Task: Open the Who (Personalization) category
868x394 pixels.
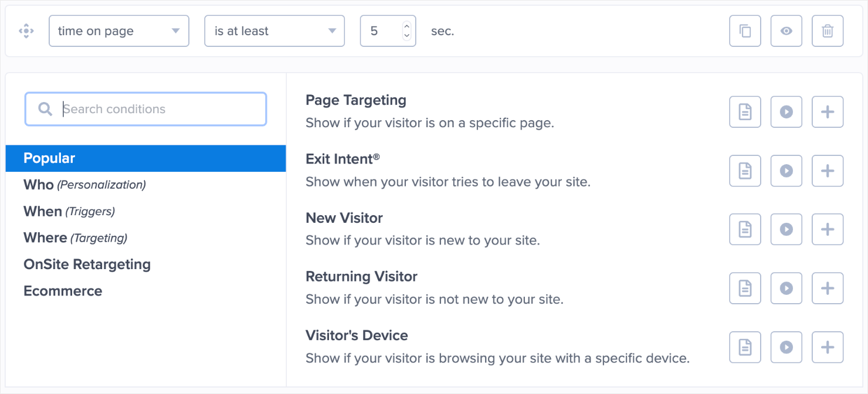Action: tap(84, 185)
